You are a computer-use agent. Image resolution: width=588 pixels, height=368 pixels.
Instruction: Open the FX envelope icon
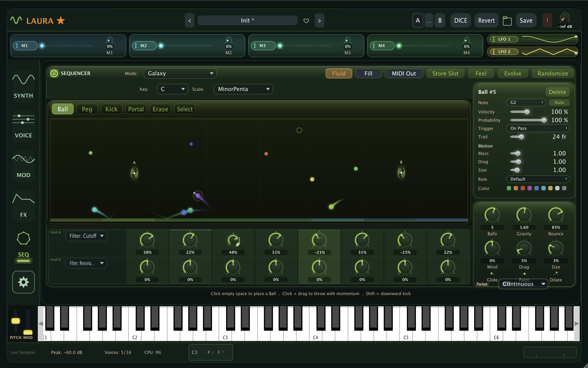point(23,199)
